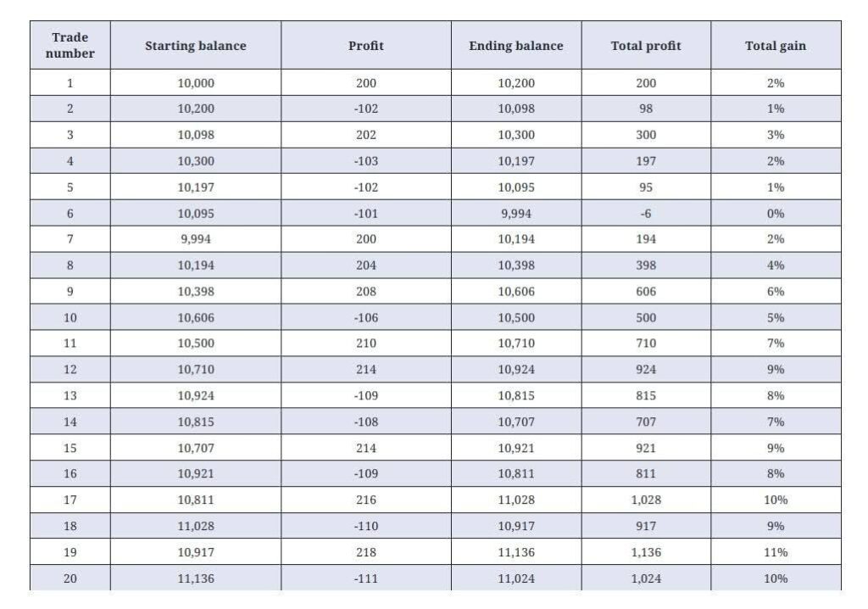
Task: Click the Profit column header
Action: click(365, 46)
